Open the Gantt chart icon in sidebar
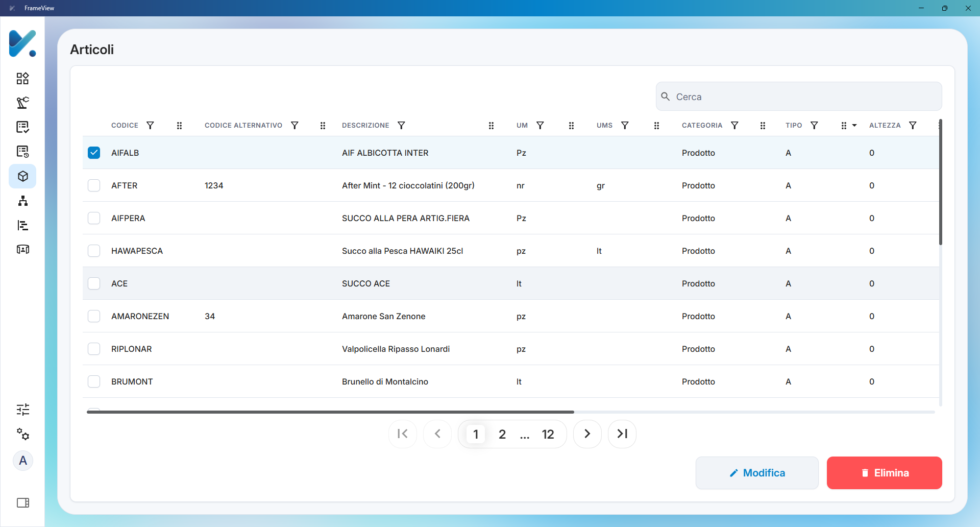 pyautogui.click(x=22, y=225)
